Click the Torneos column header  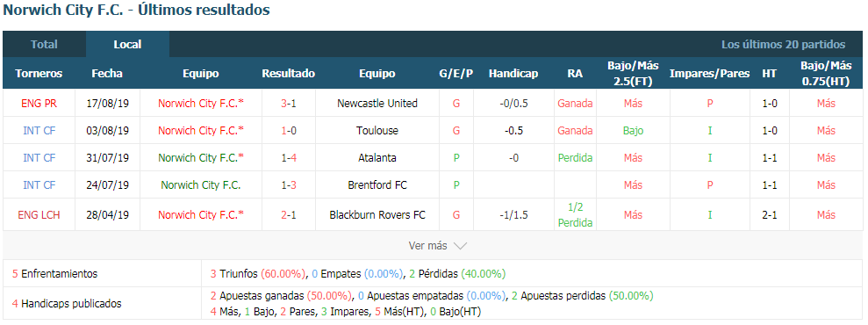click(x=39, y=74)
